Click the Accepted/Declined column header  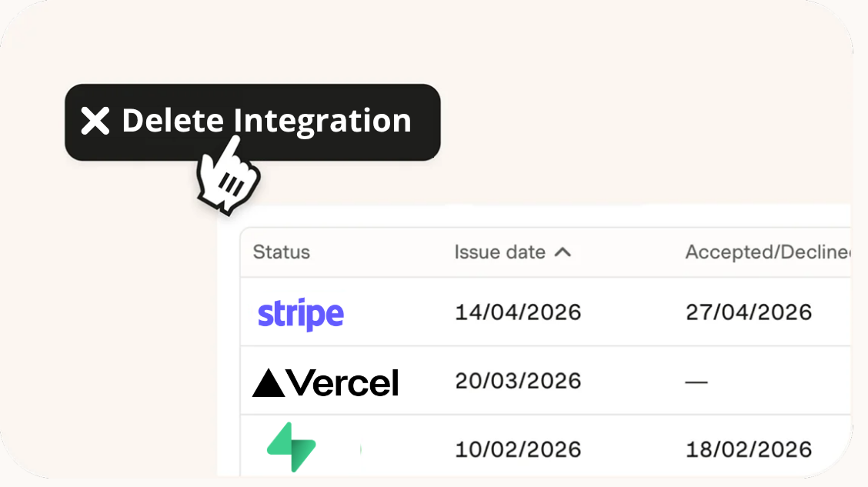pyautogui.click(x=768, y=252)
